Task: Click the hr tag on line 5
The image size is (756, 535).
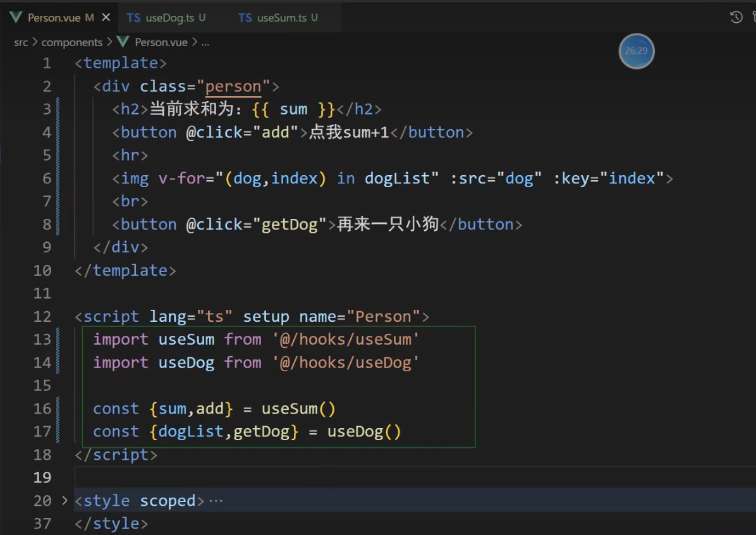Action: pos(130,156)
